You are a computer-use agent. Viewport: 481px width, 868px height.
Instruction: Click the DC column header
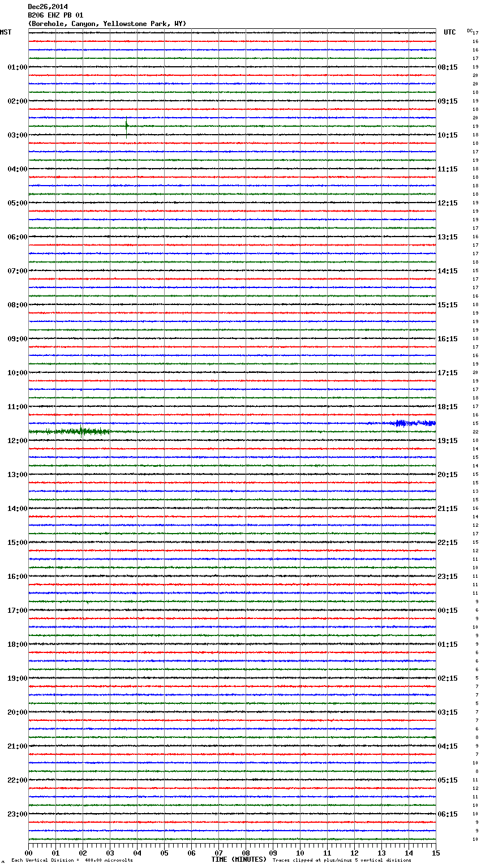coord(470,31)
